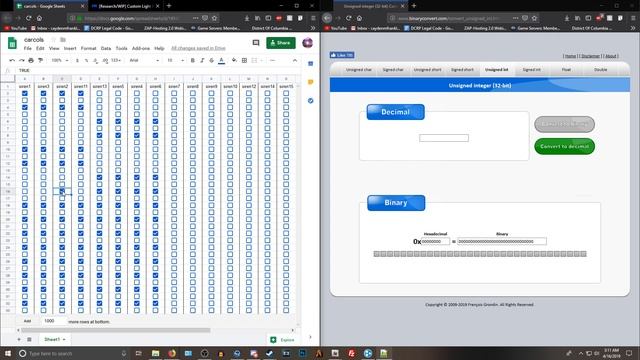Bookmark the binaryconvert page with star
640x360 pixels.
(534, 18)
